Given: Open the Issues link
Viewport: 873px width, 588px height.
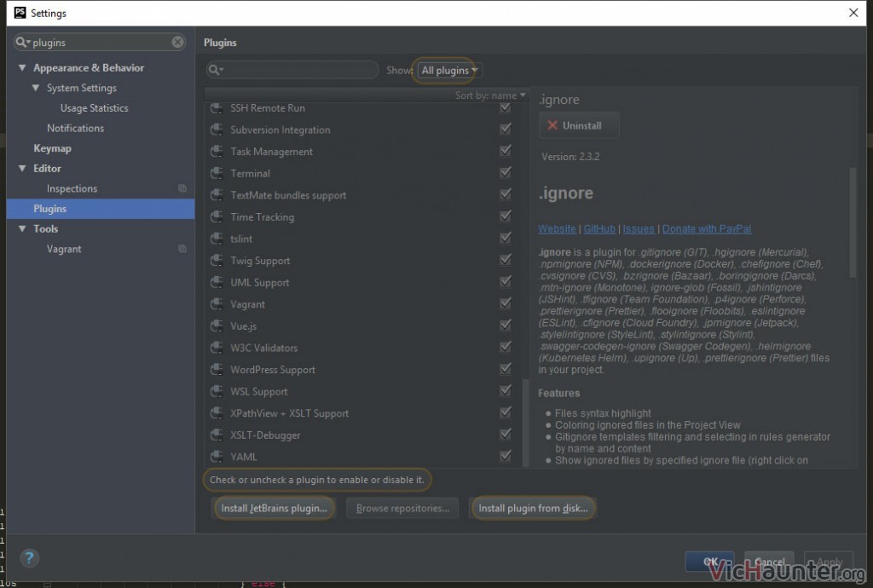Looking at the screenshot, I should point(638,228).
